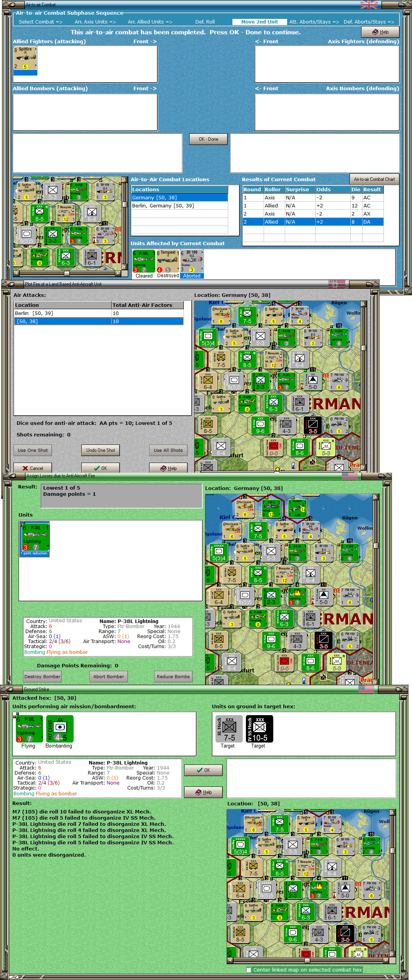Click Destroy Bomber button
This screenshot has height=980, width=412.
(42, 677)
